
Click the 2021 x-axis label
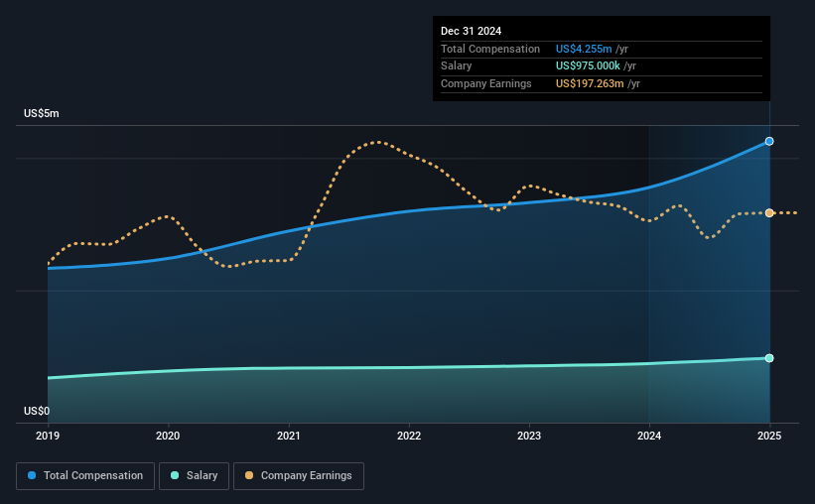289,436
